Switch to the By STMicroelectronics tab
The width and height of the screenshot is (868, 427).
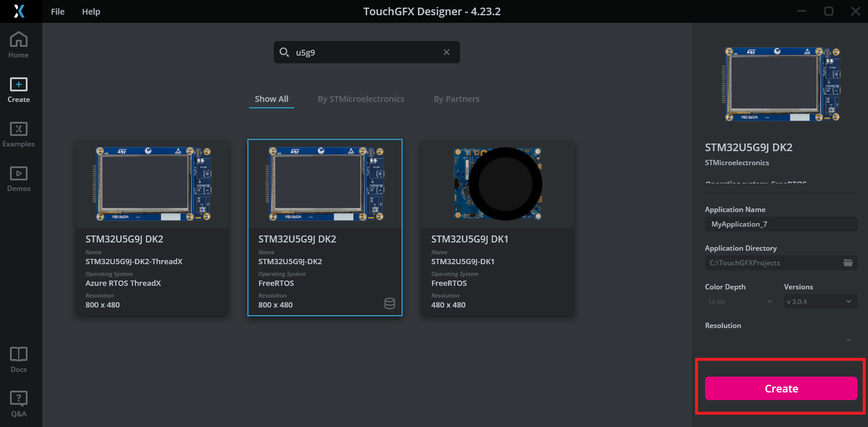click(361, 98)
